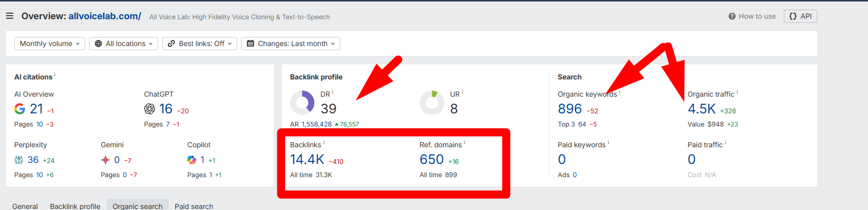Click All time 31.3K backlinks text

pyautogui.click(x=311, y=175)
